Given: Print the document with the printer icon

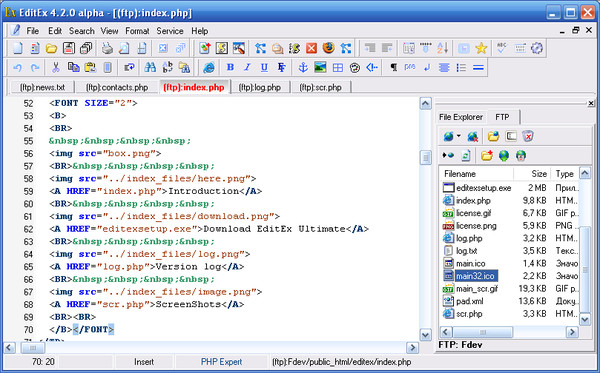Looking at the screenshot, I should [107, 48].
